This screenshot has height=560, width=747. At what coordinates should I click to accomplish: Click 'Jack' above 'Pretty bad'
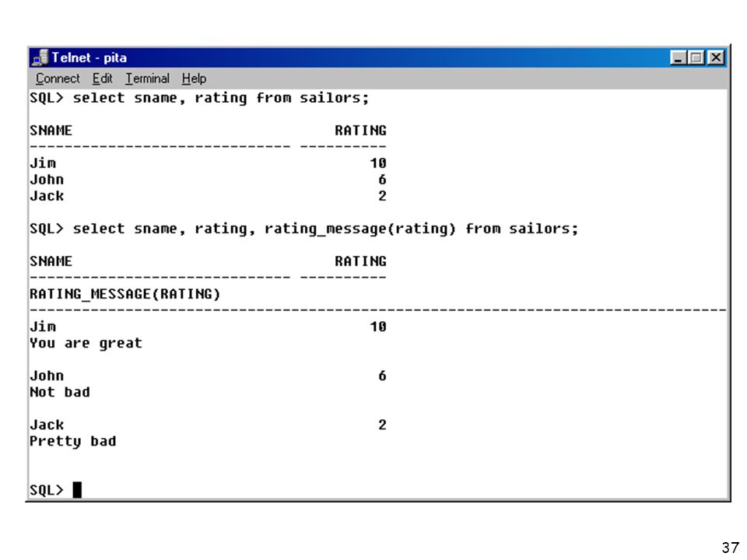point(47,425)
